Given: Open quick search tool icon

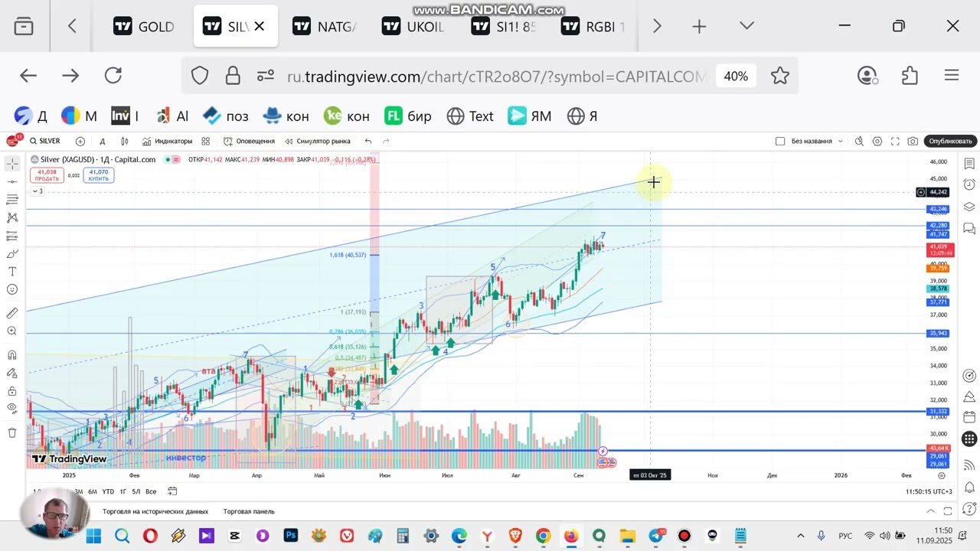Looking at the screenshot, I should click(860, 141).
